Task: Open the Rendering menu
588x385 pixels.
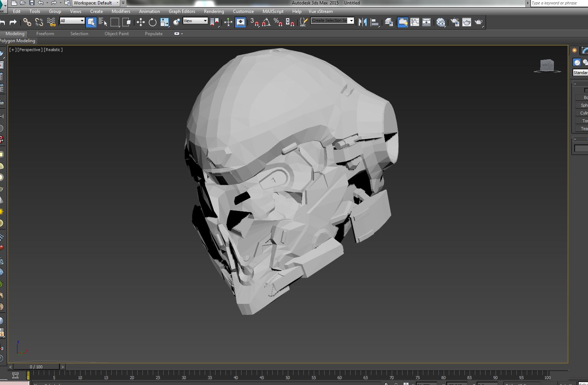Action: [x=214, y=11]
